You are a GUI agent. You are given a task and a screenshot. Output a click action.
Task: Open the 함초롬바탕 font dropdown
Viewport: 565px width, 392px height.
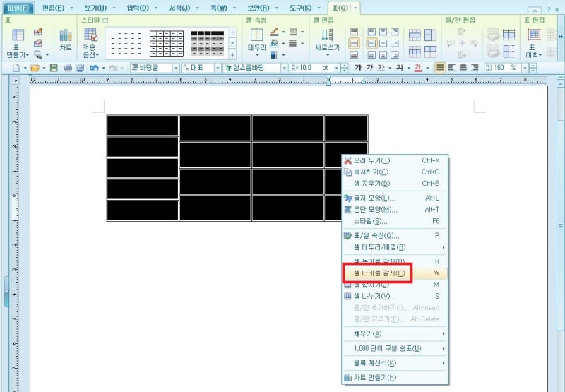click(285, 68)
